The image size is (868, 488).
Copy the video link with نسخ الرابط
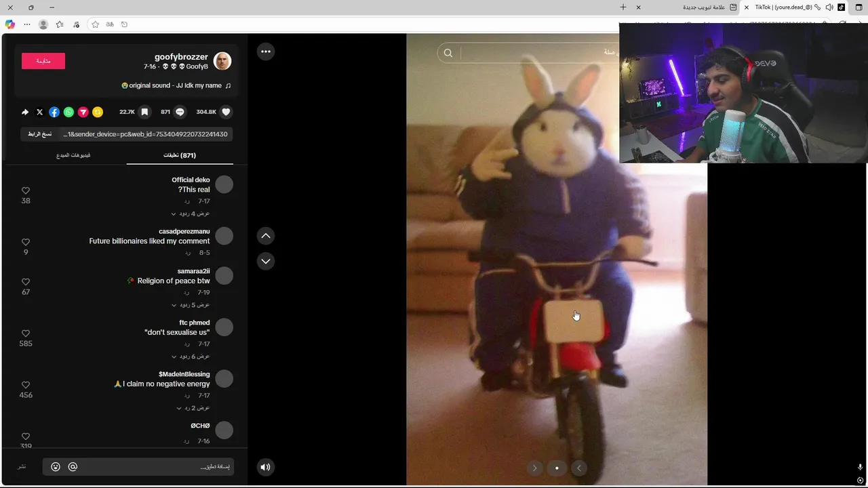pyautogui.click(x=39, y=134)
